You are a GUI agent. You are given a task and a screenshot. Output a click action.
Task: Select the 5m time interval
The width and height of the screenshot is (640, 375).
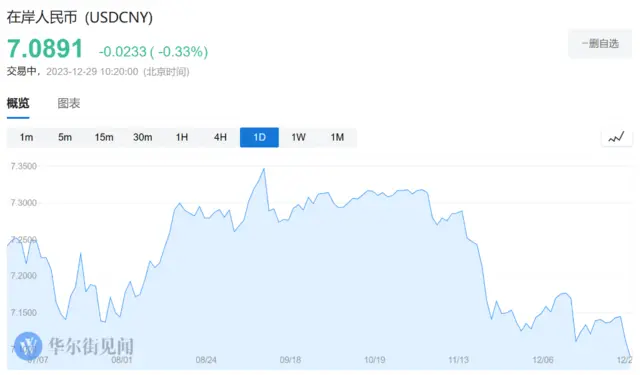64,138
